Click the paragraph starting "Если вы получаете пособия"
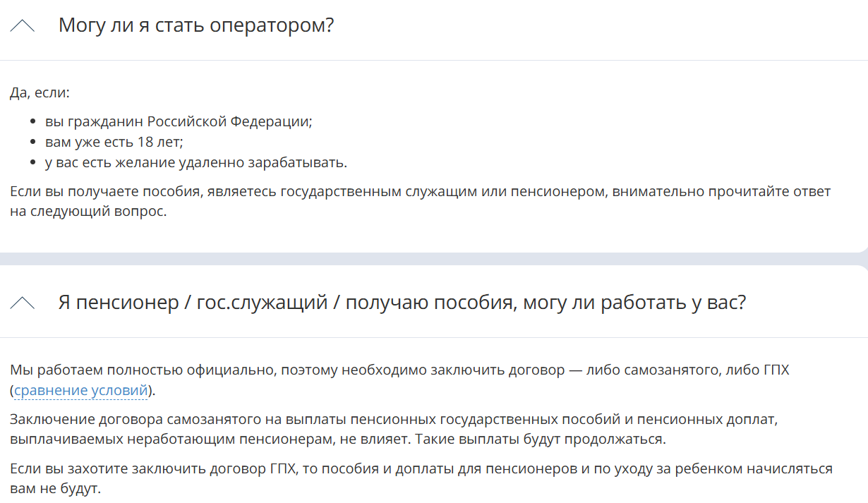Screen dimensions: 868x503 point(420,191)
